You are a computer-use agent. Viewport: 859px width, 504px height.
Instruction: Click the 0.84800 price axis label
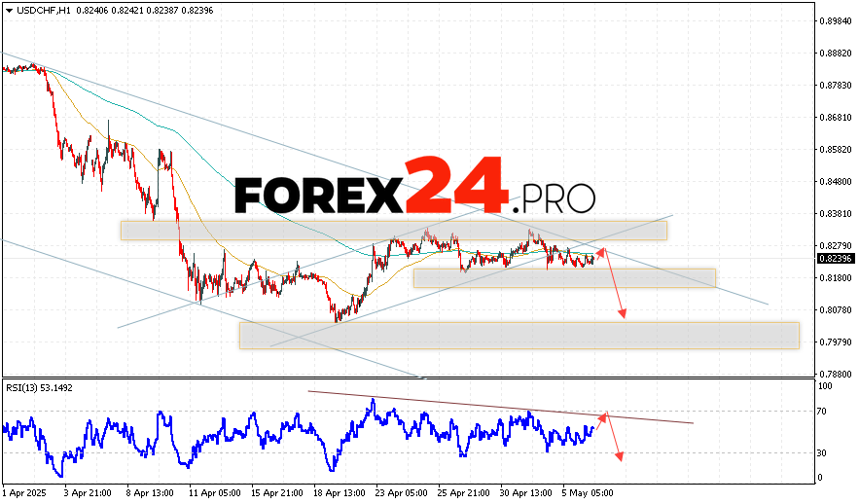pyautogui.click(x=836, y=181)
